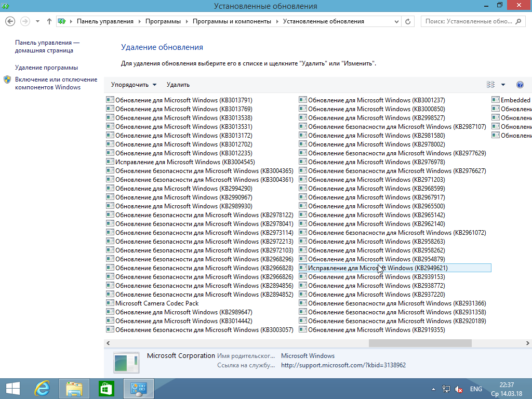Viewport: 532px width, 399px height.
Task: Expand arrow after Программы и компоненты breadcrumb
Action: tap(277, 21)
